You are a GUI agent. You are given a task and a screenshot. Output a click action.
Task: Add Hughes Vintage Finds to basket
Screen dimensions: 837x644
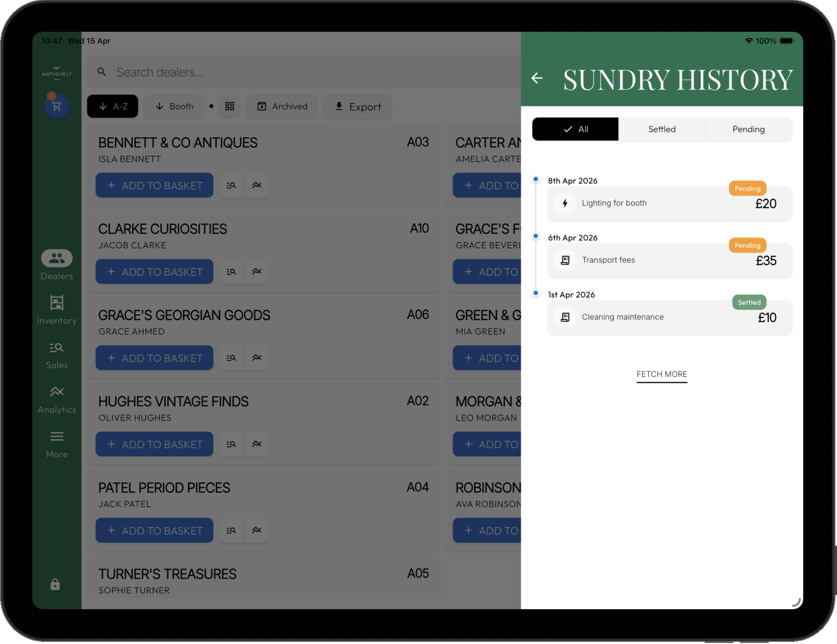(154, 444)
